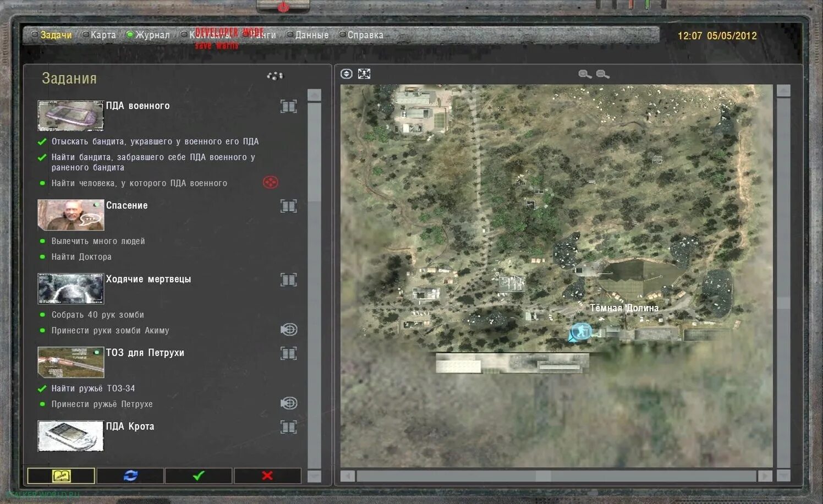This screenshot has height=504, width=823.
Task: Select objective Найти Доктора
Action: (x=81, y=257)
